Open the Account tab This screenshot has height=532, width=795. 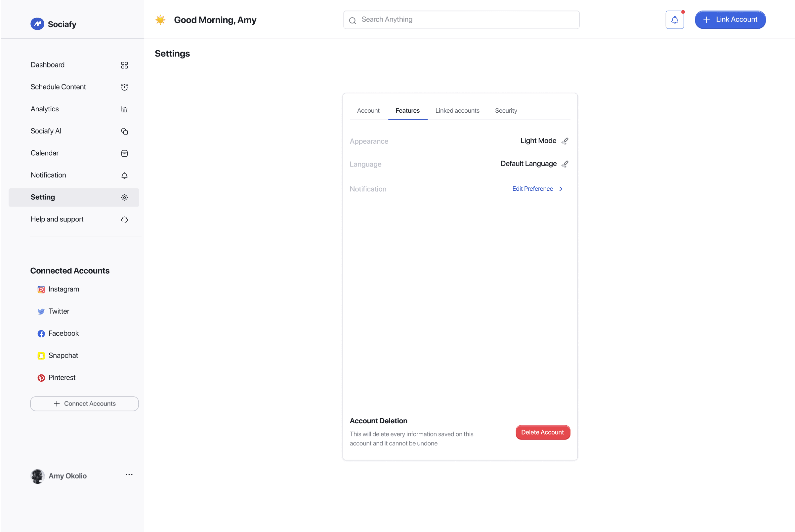[368, 111]
